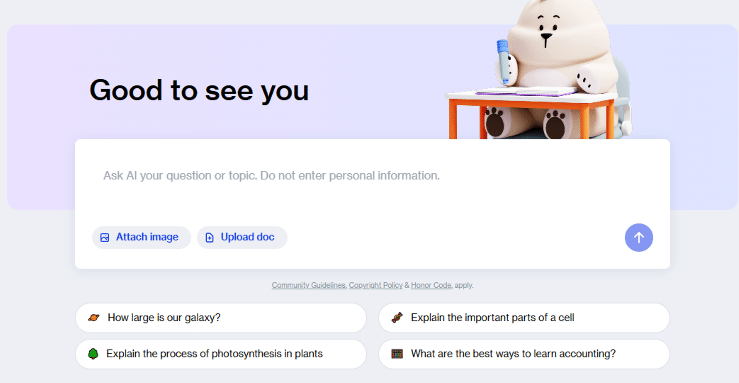This screenshot has height=383, width=739.
Task: Click the planet icon beside galaxy question
Action: (94, 318)
